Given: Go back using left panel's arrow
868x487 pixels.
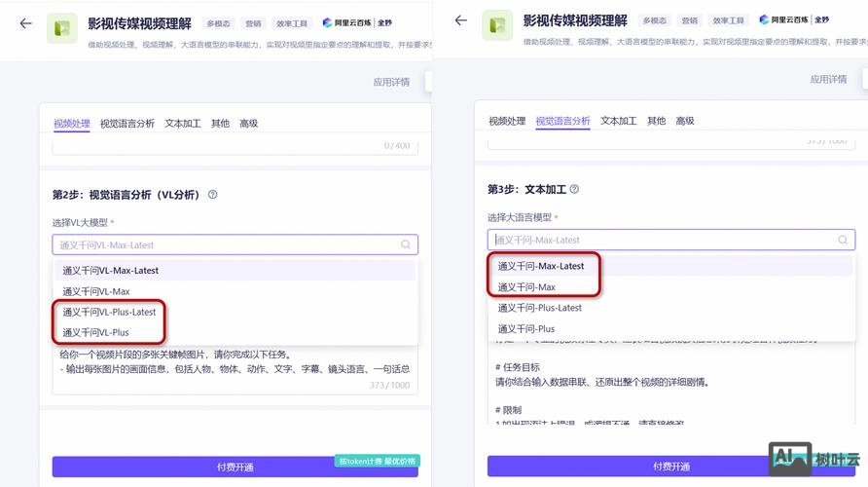Looking at the screenshot, I should (25, 23).
